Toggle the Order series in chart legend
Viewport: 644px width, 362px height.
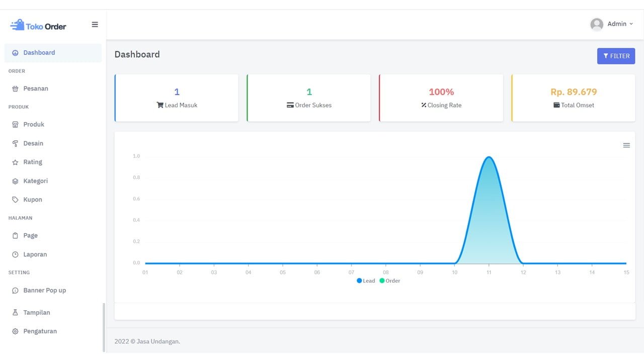tap(390, 281)
